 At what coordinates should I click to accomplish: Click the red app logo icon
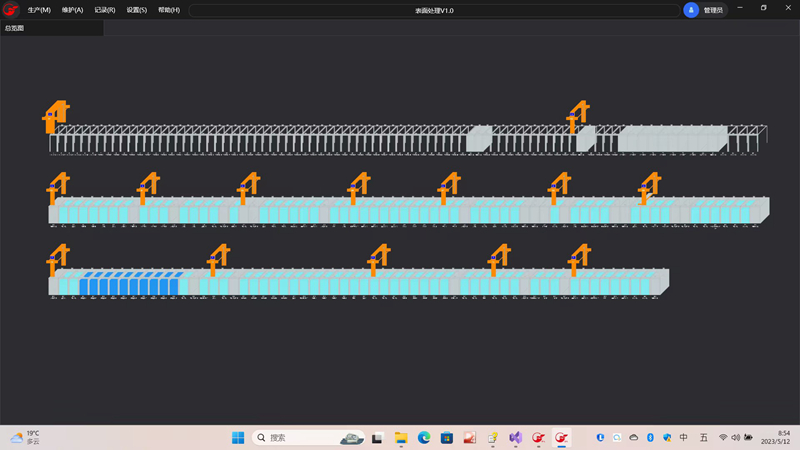tap(10, 10)
